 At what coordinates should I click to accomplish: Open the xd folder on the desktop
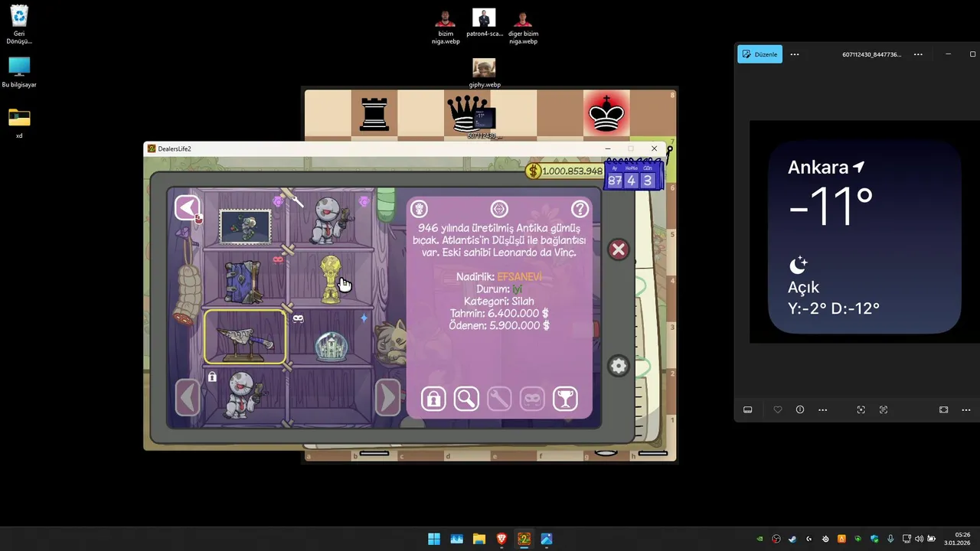point(19,123)
